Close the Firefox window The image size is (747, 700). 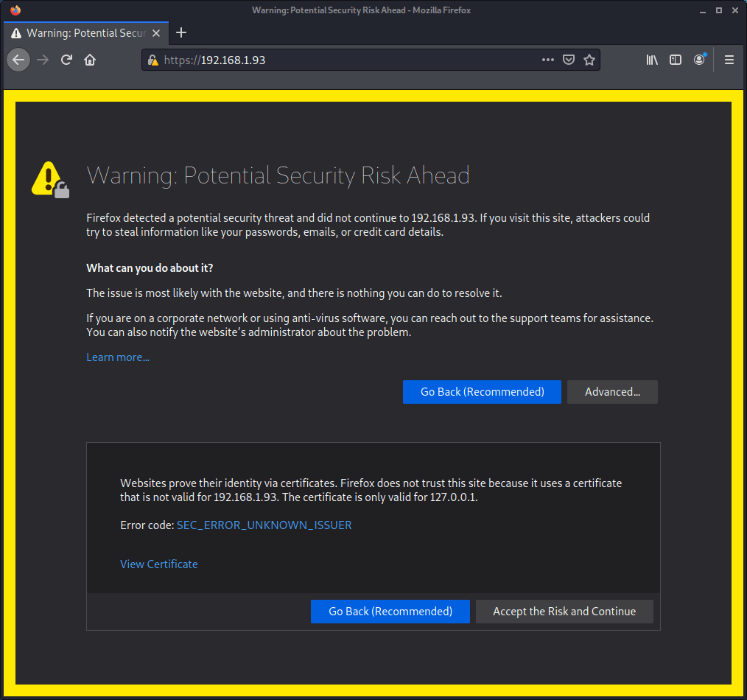tap(735, 10)
